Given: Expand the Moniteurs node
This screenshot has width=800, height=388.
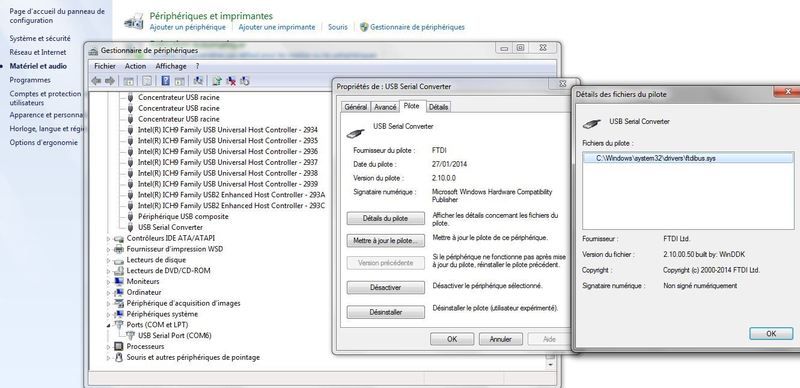Looking at the screenshot, I should pos(108,281).
